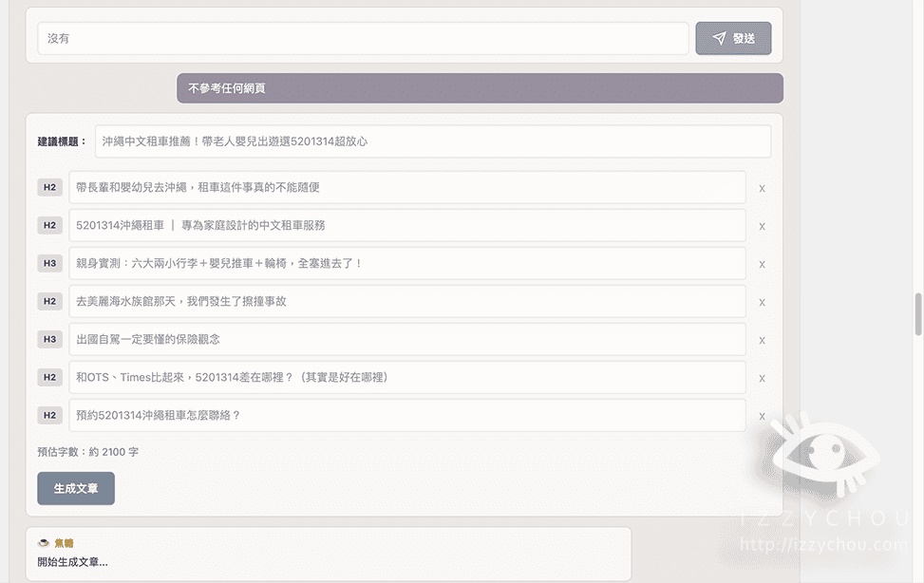This screenshot has width=924, height=583.
Task: Click H2 tag beside 去美麗海水族館那天
Action: tap(49, 301)
